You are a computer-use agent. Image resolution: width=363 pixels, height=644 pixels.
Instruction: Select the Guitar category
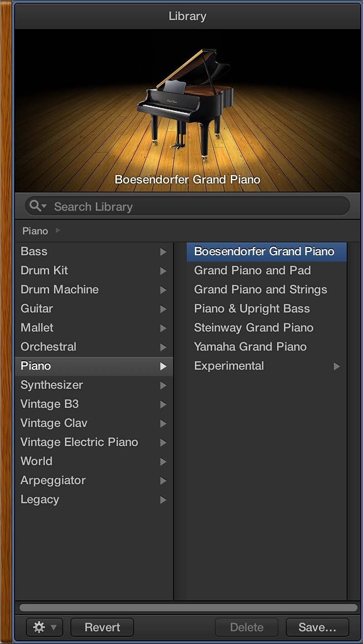point(94,309)
